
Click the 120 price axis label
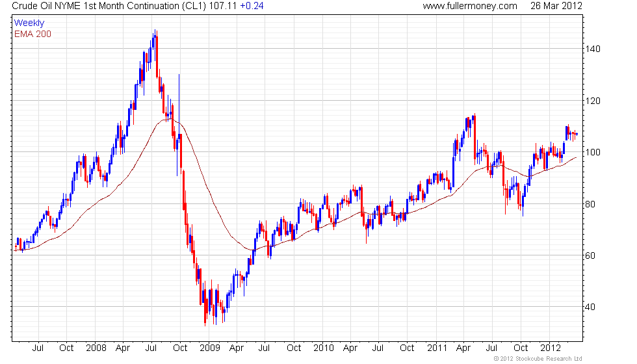click(593, 101)
